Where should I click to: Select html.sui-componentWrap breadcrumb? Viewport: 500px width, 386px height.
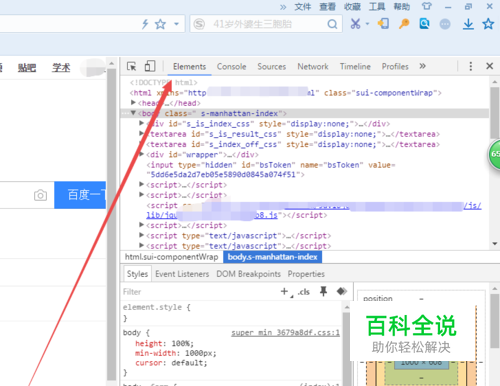tap(171, 257)
